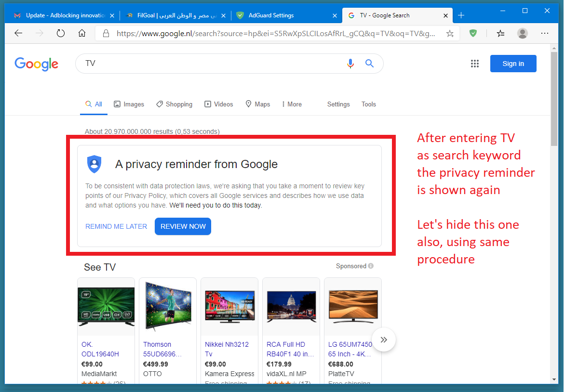Click the Google logo

[36, 64]
